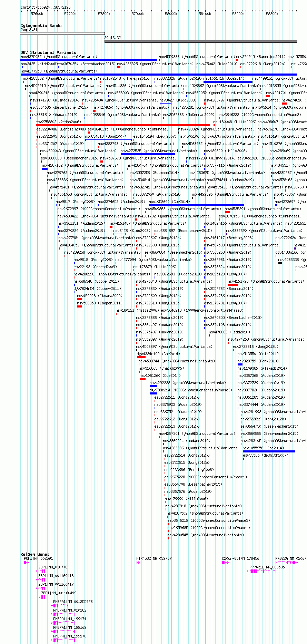Select nsv1061416 (Coe2014) variant label
307x644 pixels.
pos(224,78)
